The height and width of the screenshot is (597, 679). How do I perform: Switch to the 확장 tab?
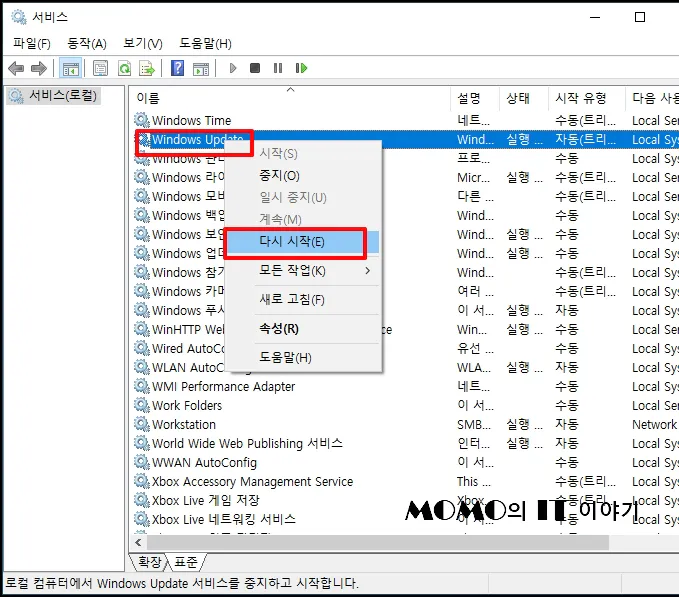(150, 562)
